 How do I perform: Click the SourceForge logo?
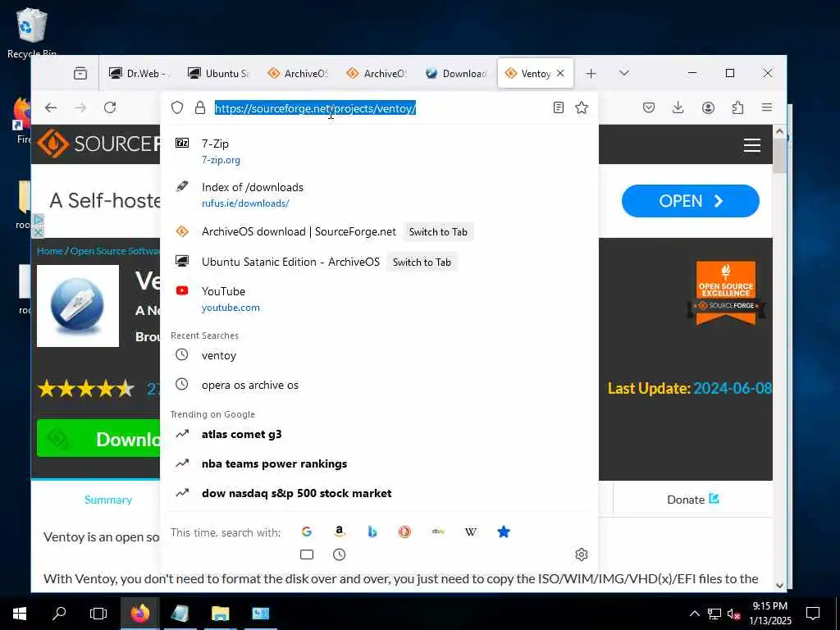[x=98, y=144]
